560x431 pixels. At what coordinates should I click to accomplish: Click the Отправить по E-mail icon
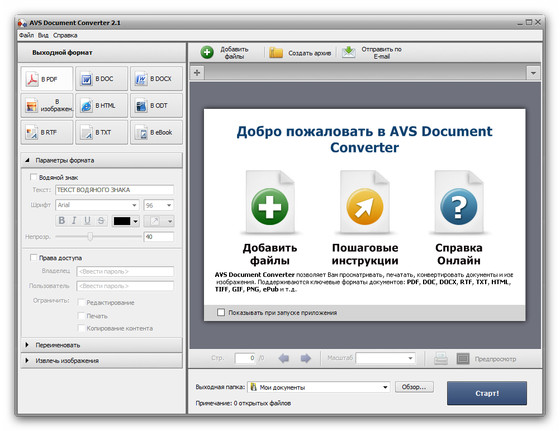pyautogui.click(x=348, y=52)
